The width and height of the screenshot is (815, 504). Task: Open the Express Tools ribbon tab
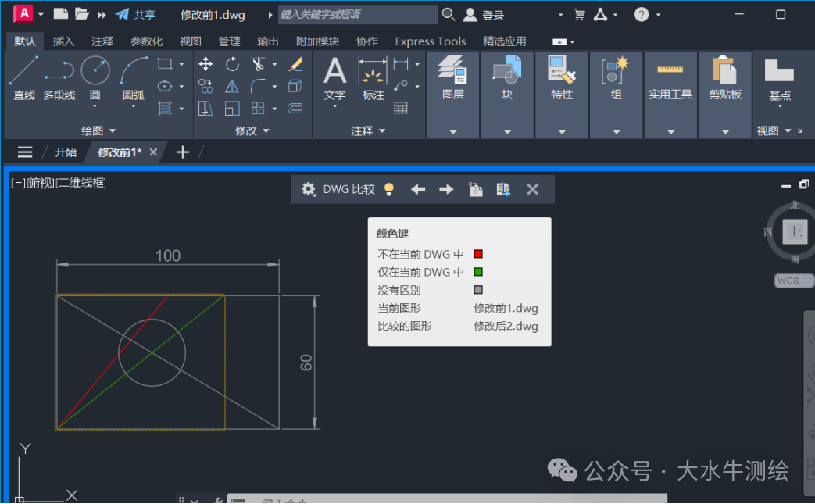click(430, 41)
